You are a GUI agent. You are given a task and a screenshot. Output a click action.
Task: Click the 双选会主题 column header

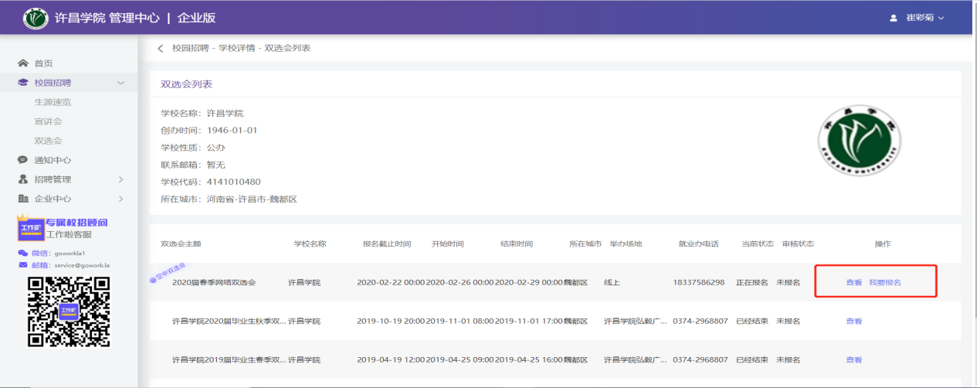(181, 243)
